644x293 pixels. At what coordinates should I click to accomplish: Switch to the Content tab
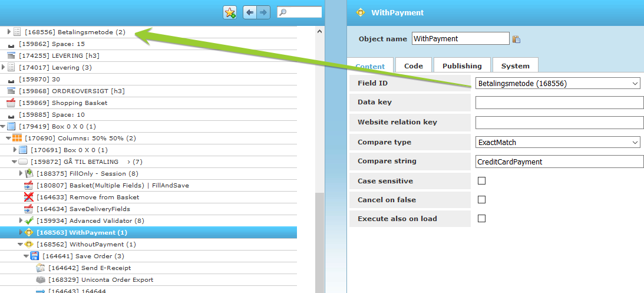point(369,66)
